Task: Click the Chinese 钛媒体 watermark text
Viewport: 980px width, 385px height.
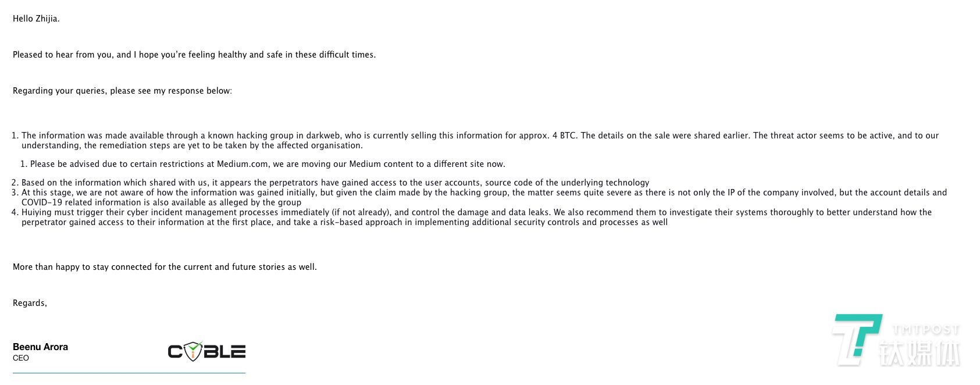Action: pyautogui.click(x=920, y=352)
